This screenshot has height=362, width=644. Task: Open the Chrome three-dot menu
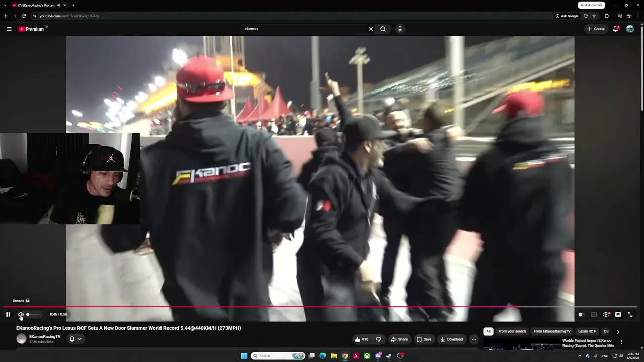638,16
